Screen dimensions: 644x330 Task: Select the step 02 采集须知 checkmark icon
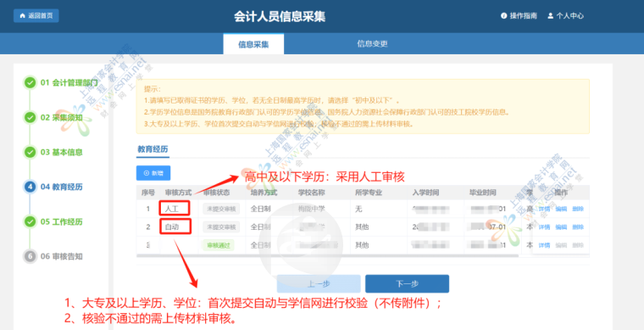click(30, 118)
